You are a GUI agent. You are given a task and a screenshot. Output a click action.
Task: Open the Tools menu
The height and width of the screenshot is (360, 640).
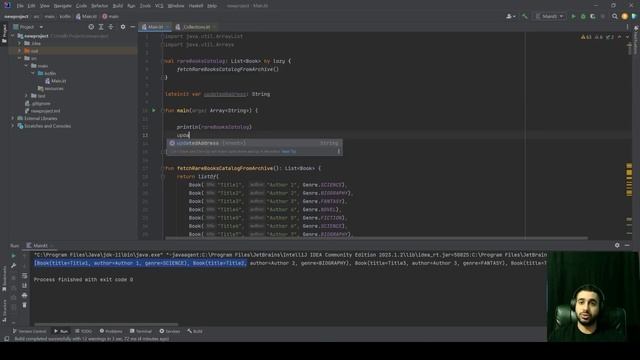coord(145,6)
